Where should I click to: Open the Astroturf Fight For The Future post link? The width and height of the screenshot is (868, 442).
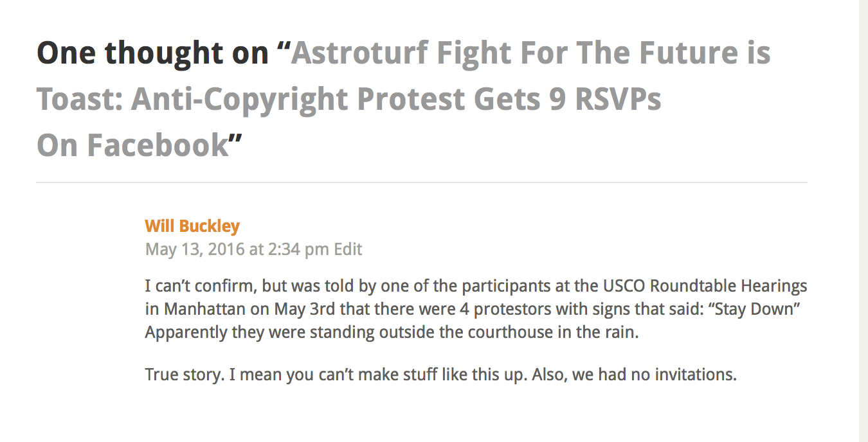click(x=530, y=53)
